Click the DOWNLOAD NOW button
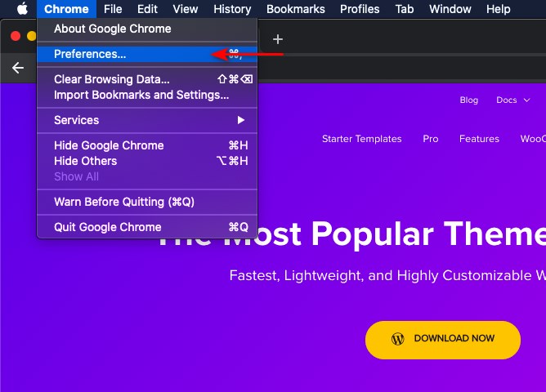The width and height of the screenshot is (546, 392). [443, 340]
